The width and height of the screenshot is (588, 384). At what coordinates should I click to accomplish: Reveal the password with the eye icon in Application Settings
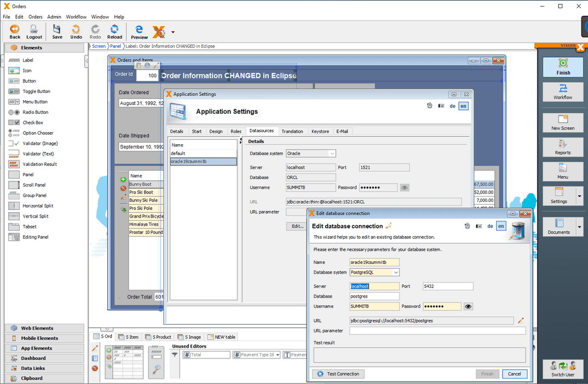tap(404, 187)
